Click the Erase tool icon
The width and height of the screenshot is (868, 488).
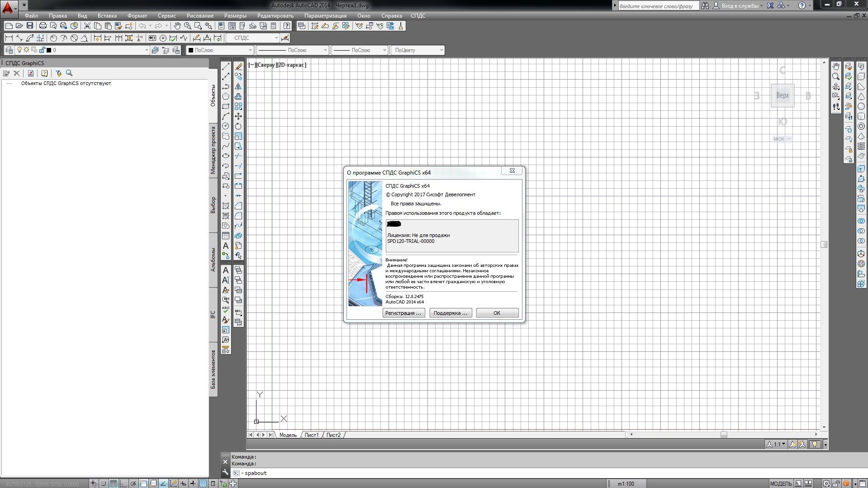pyautogui.click(x=238, y=66)
